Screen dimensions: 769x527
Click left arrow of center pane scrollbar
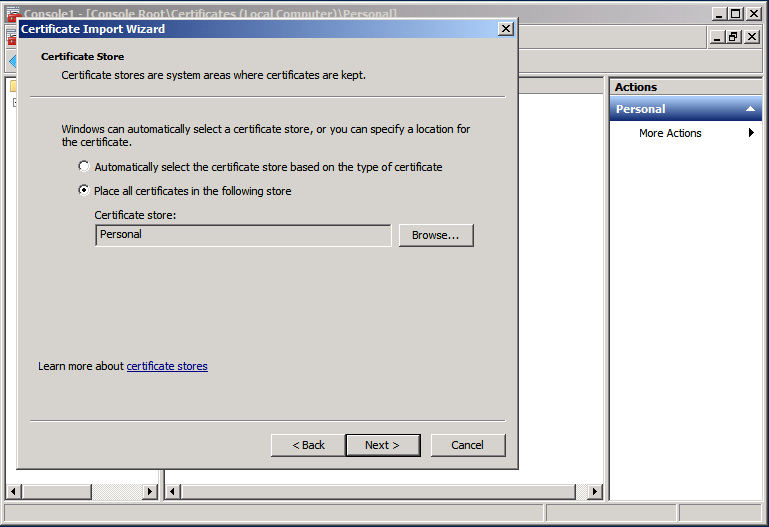pos(173,492)
